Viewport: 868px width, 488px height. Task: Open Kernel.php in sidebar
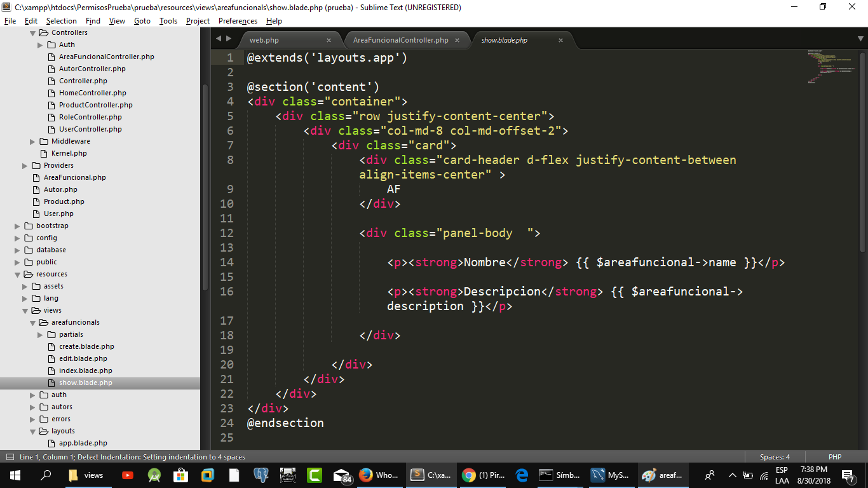(x=69, y=153)
